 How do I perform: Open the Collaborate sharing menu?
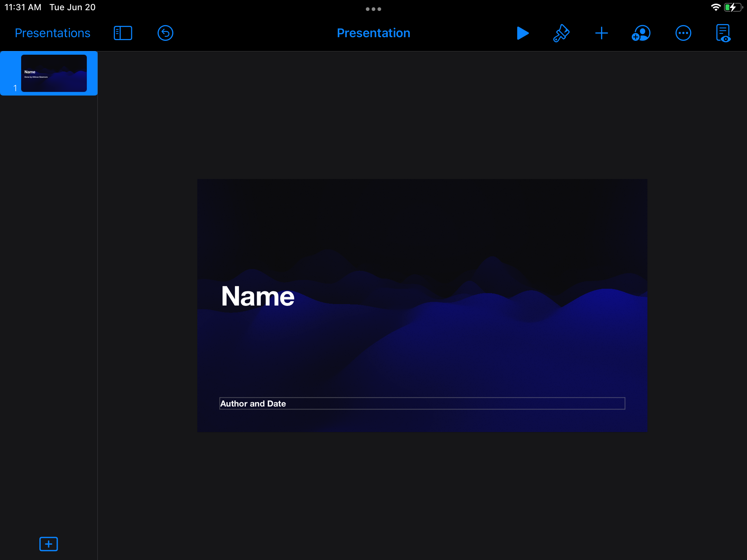[x=641, y=33]
